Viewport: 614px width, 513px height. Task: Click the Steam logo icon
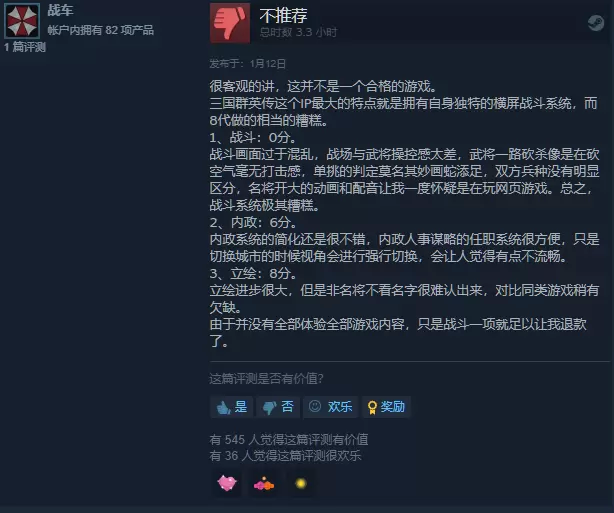[x=596, y=23]
